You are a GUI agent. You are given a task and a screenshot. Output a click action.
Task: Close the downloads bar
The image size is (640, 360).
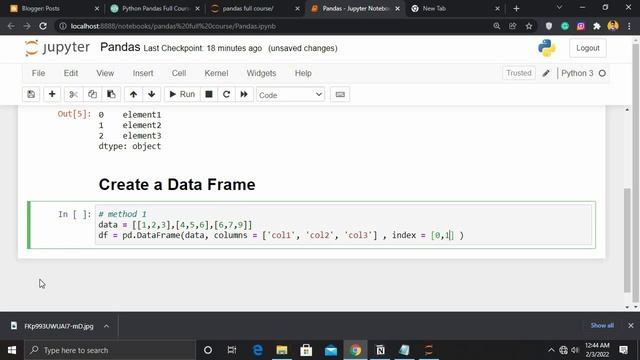(x=631, y=326)
